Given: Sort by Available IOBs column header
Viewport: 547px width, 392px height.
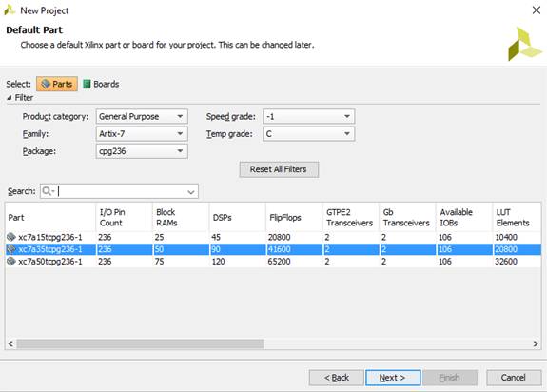Looking at the screenshot, I should pyautogui.click(x=464, y=217).
